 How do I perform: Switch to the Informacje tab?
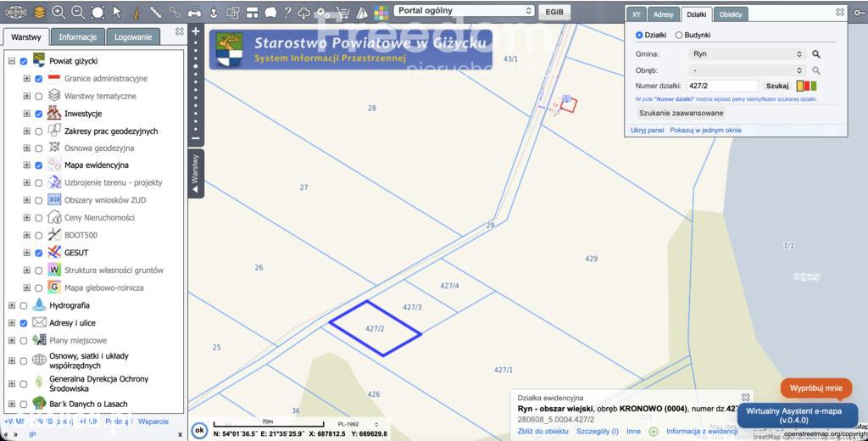point(77,37)
